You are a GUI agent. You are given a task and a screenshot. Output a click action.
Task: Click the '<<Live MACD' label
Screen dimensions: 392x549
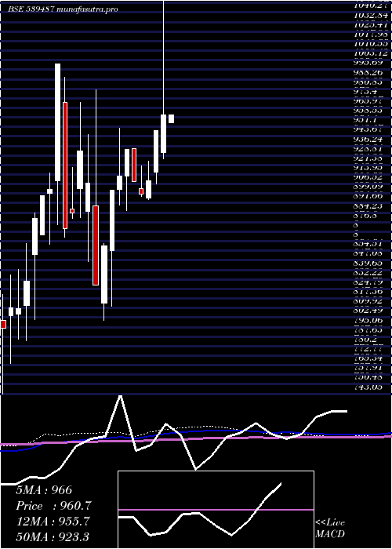(x=330, y=529)
